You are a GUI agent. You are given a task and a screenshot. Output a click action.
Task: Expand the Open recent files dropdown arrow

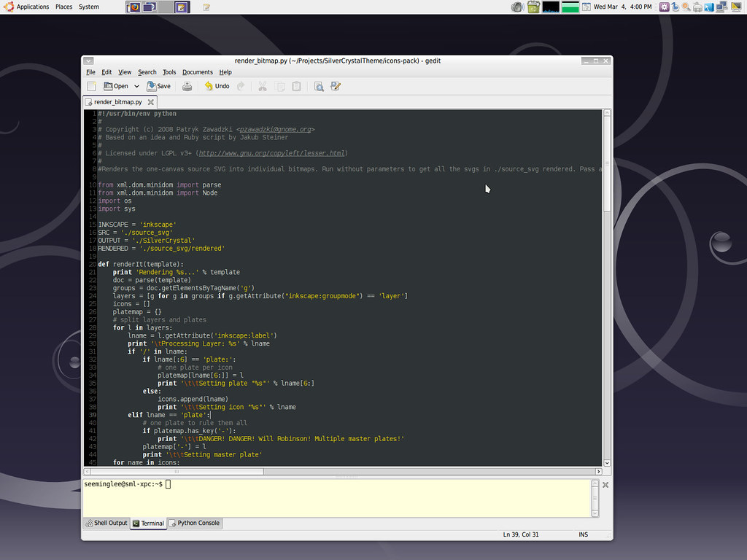(x=136, y=86)
